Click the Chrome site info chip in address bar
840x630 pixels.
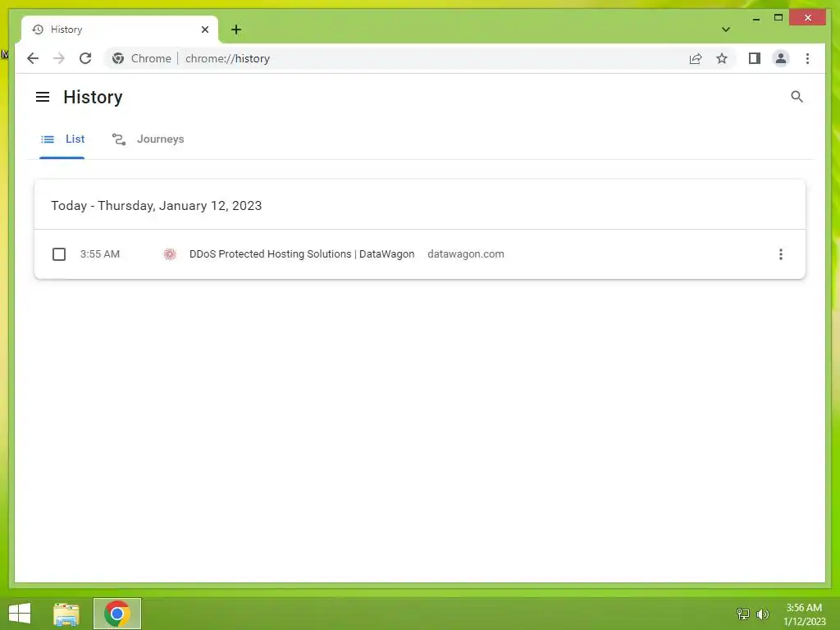click(x=141, y=58)
